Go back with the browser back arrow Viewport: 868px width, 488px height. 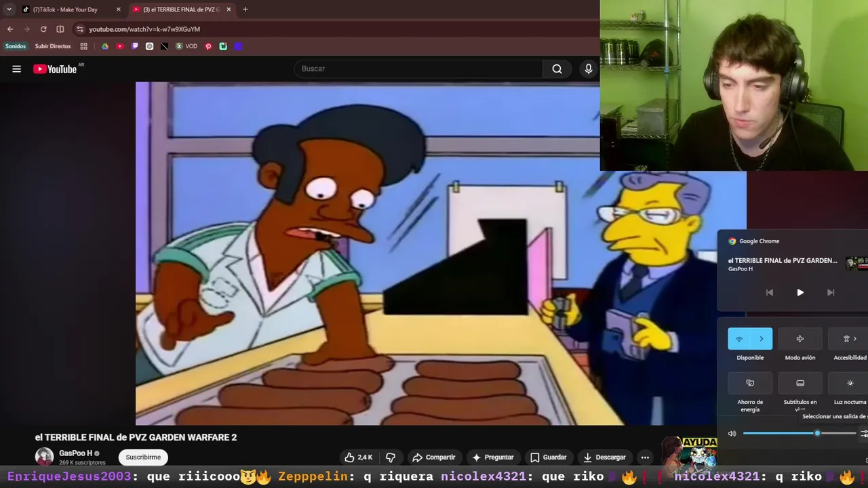coord(10,29)
